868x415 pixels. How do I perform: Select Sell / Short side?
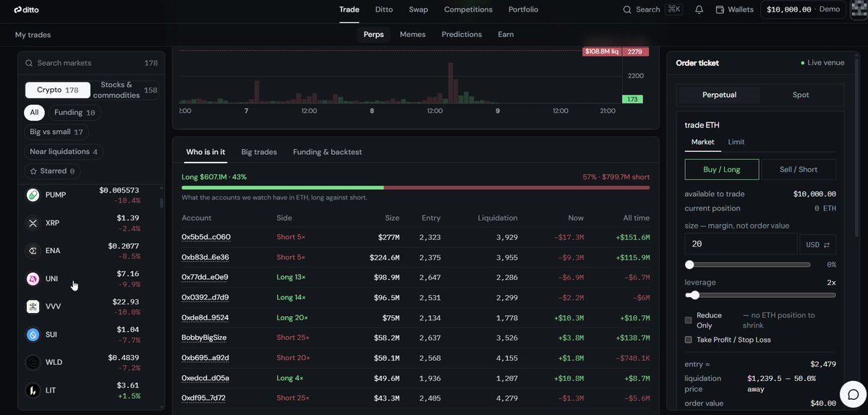[x=799, y=169]
